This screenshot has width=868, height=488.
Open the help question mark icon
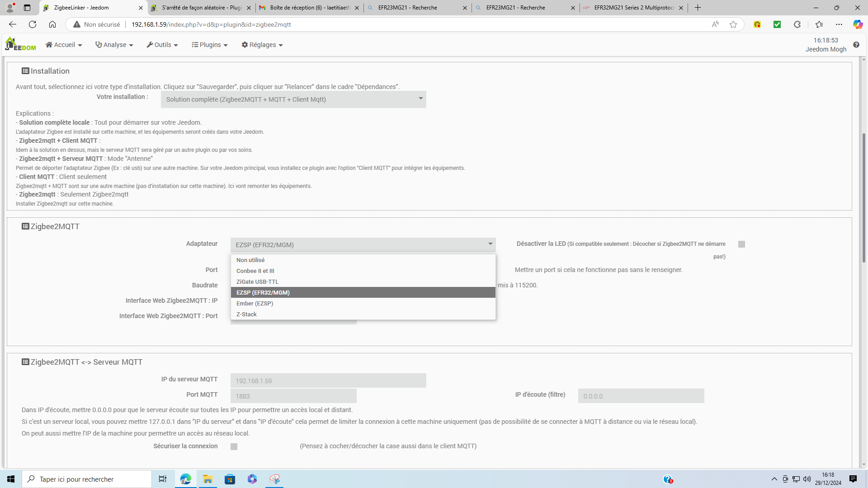[856, 45]
